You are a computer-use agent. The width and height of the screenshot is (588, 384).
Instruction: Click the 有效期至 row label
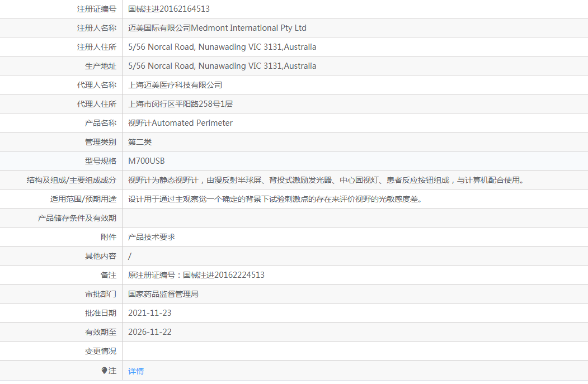click(x=101, y=333)
